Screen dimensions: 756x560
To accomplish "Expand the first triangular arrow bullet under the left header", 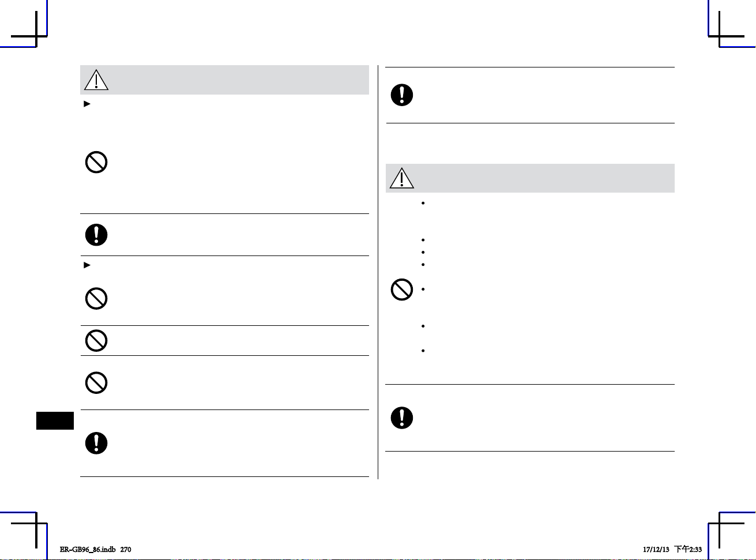I will pyautogui.click(x=87, y=104).
